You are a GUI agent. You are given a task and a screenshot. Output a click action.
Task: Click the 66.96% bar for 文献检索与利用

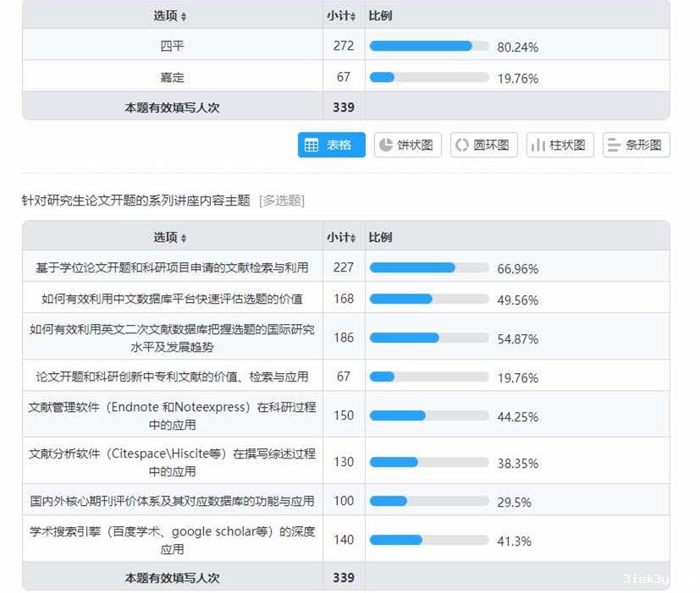click(429, 268)
